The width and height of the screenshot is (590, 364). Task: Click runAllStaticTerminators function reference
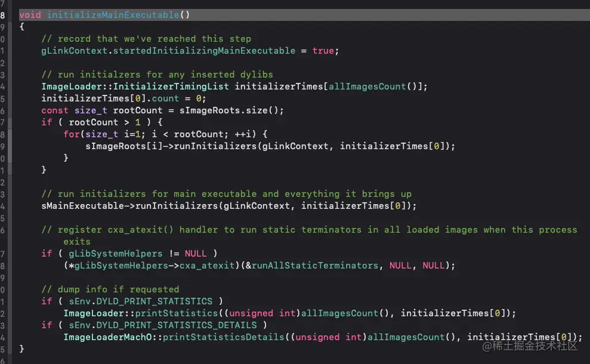click(315, 266)
